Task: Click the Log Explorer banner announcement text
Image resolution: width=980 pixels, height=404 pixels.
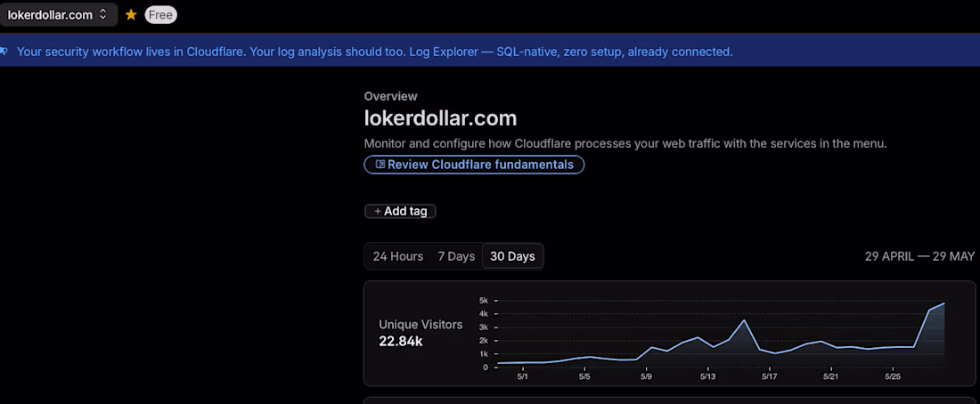Action: [374, 52]
